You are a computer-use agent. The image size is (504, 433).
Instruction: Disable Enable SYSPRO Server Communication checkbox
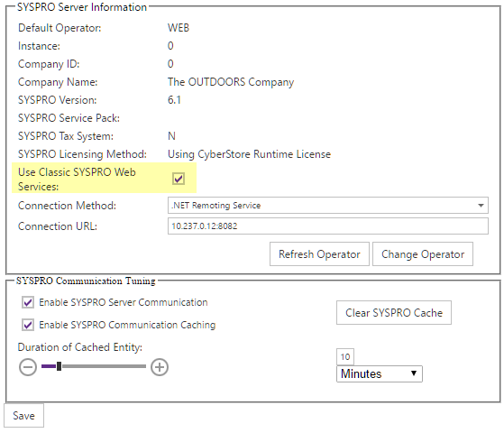point(28,302)
